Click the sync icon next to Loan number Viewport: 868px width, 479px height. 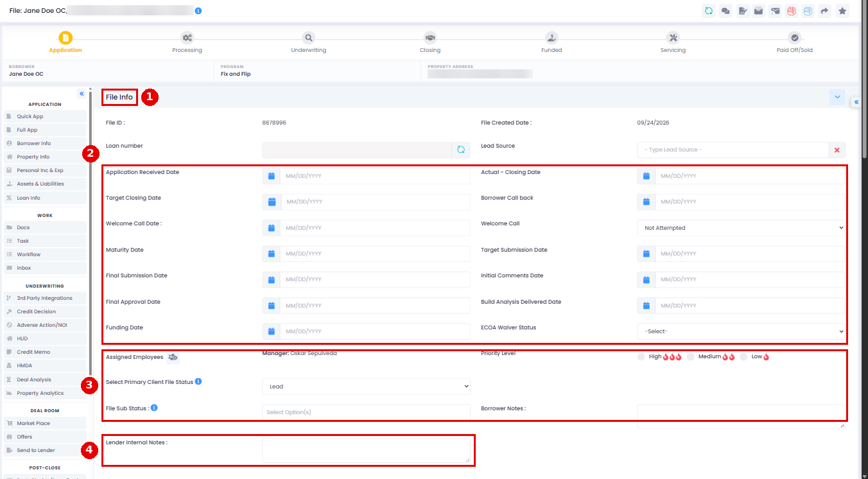[460, 150]
